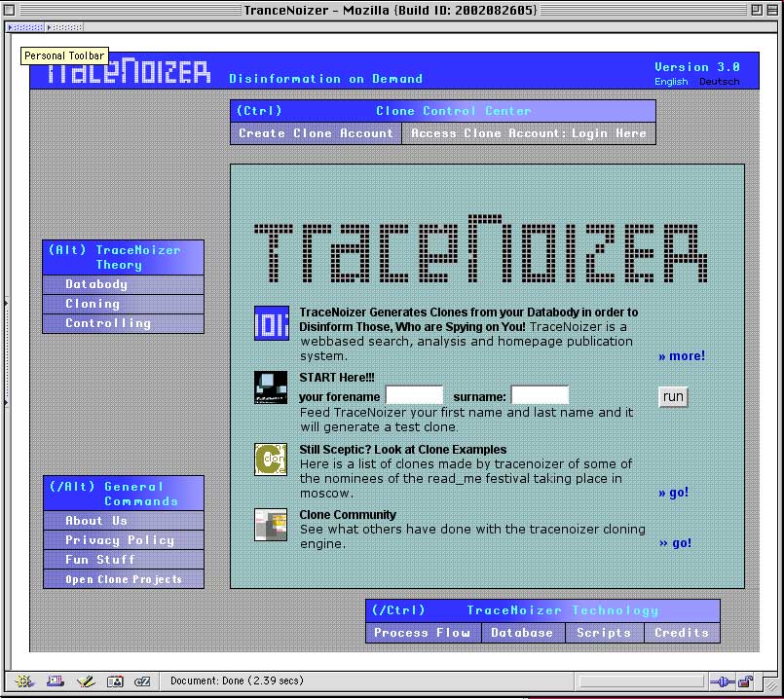This screenshot has height=699, width=784.
Task: Open ChatZilla cZ icon in status bar
Action: (x=142, y=681)
